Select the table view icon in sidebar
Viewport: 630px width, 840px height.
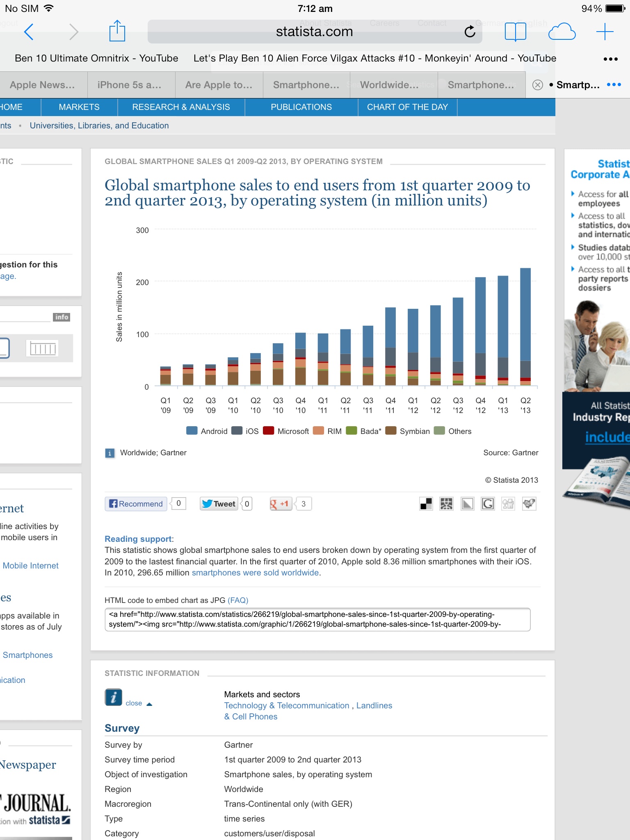point(42,348)
